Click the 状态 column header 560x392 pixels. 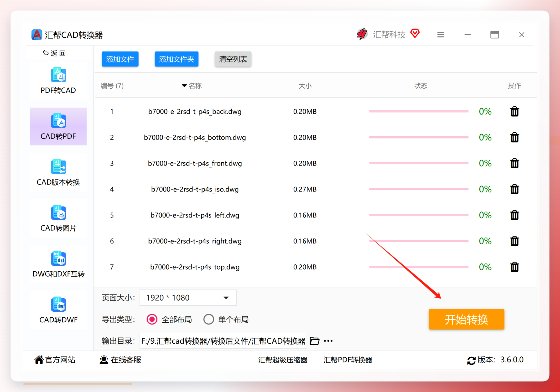421,86
